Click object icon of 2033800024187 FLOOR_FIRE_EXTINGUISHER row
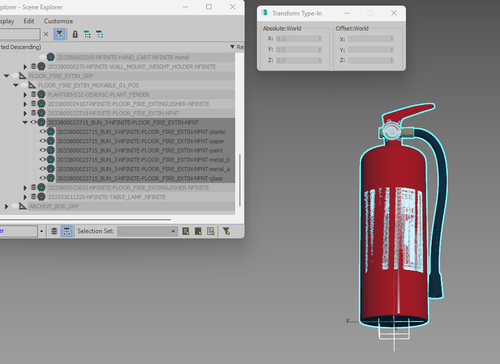The height and width of the screenshot is (364, 500). coord(41,104)
